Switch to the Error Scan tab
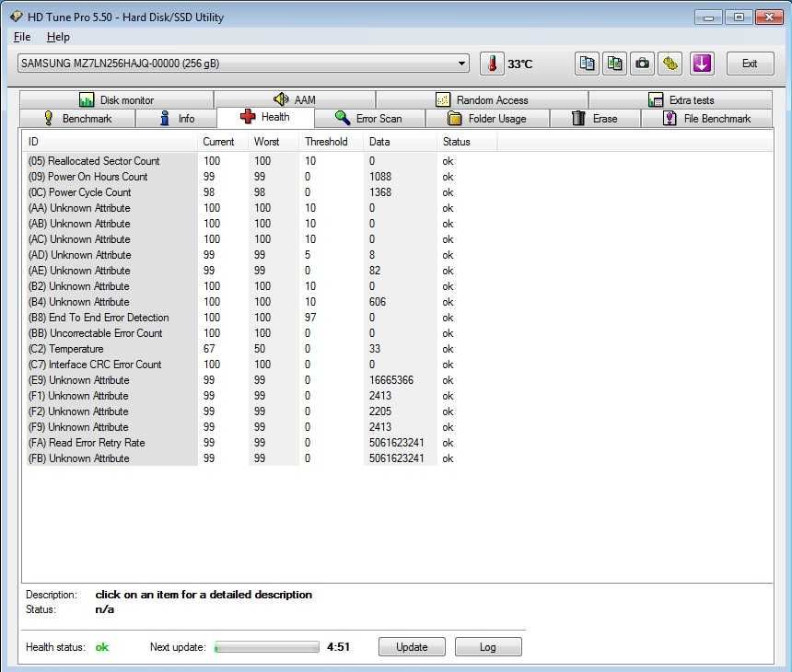This screenshot has width=792, height=672. [x=369, y=119]
